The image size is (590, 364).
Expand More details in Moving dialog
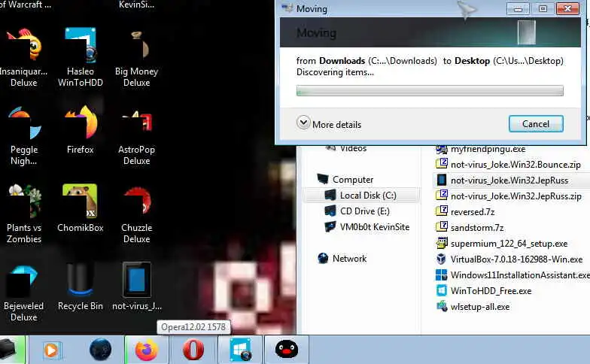[x=329, y=123]
